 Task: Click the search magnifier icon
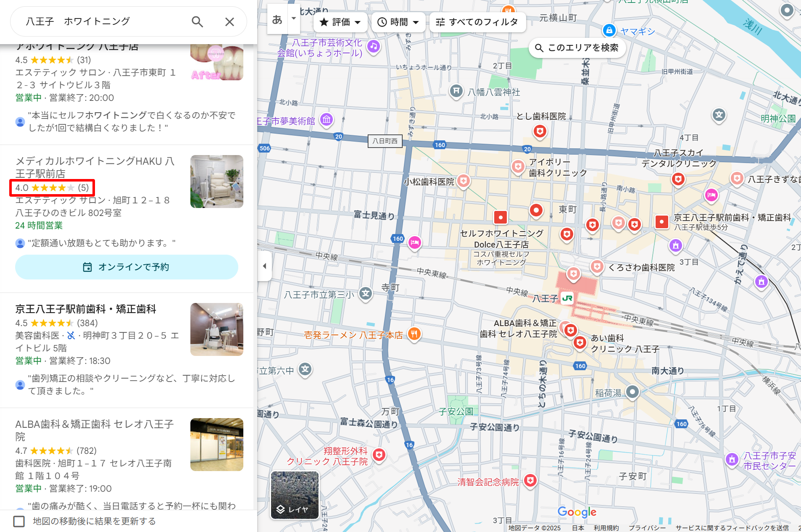tap(197, 21)
